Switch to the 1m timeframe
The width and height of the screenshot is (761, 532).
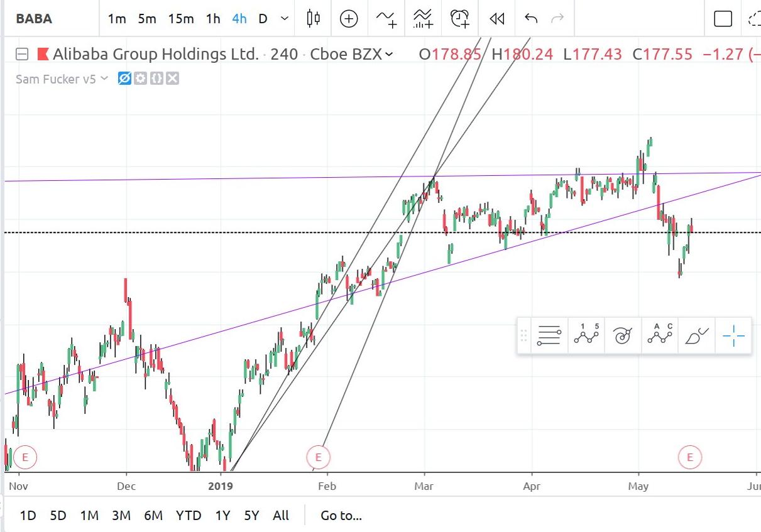tap(117, 19)
